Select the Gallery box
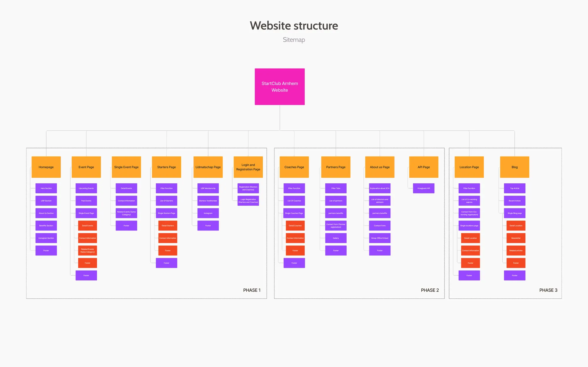The height and width of the screenshot is (367, 588). tap(336, 238)
